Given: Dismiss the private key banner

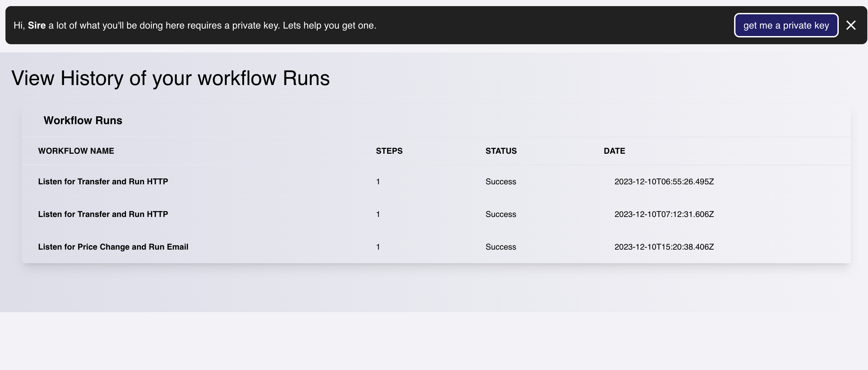Looking at the screenshot, I should (851, 25).
